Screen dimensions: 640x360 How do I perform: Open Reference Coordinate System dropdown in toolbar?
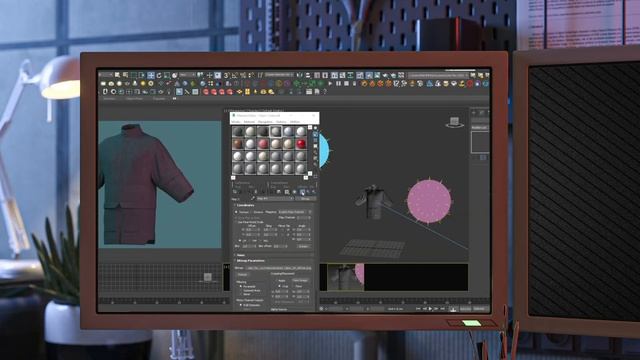coord(187,75)
